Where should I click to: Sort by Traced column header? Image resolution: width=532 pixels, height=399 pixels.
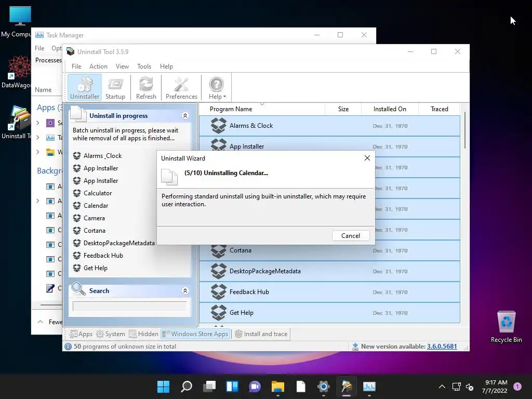[x=439, y=109]
